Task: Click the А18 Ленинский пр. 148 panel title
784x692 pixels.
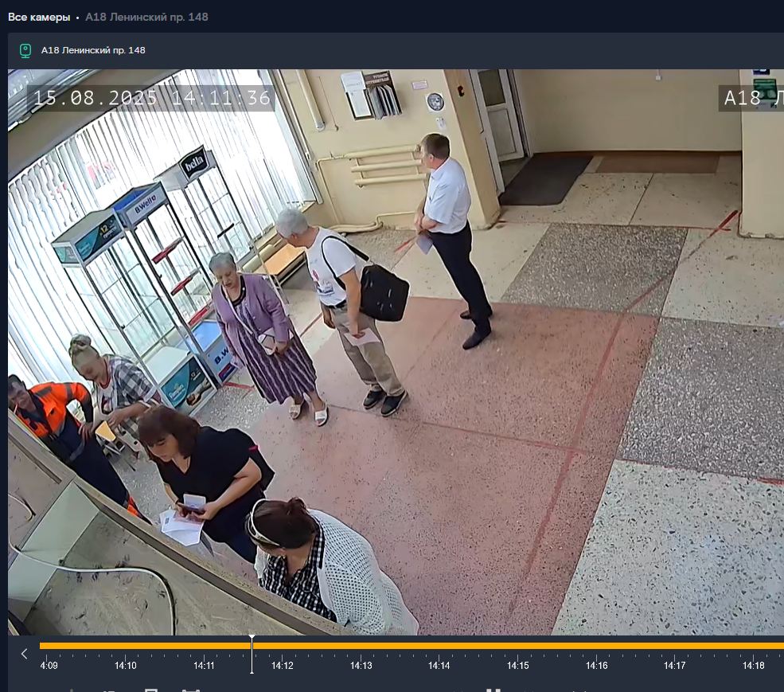Action: [x=93, y=51]
